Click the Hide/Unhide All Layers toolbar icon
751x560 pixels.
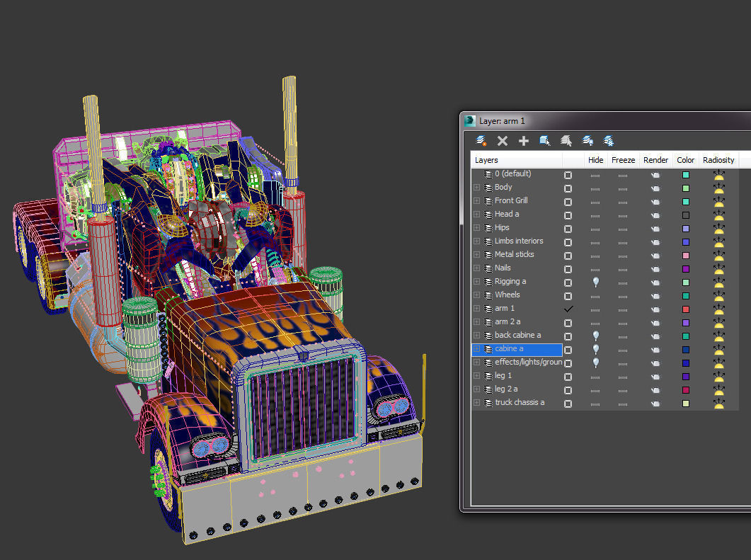587,141
